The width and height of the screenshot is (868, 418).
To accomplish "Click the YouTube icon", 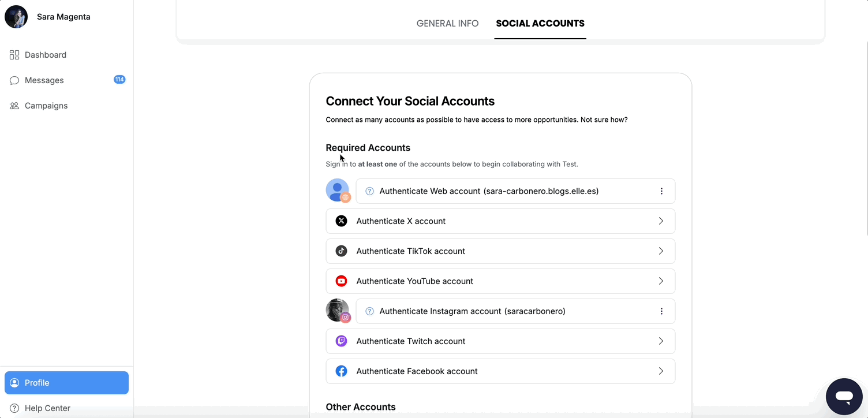I will (x=341, y=281).
